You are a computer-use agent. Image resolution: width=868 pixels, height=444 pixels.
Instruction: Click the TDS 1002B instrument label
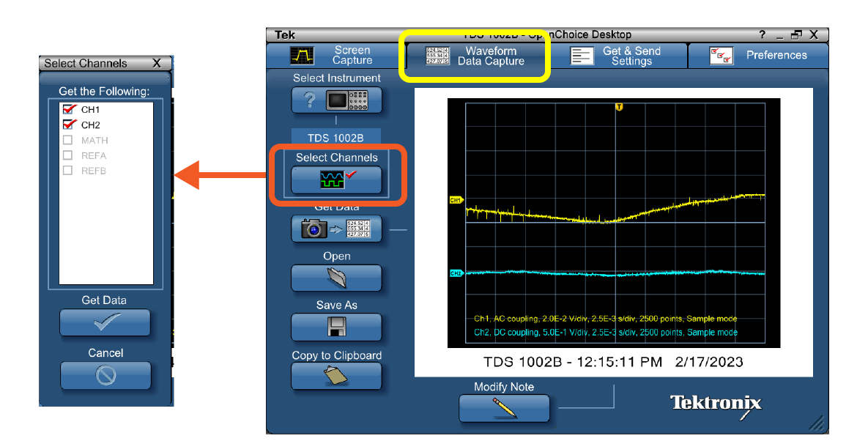click(336, 138)
